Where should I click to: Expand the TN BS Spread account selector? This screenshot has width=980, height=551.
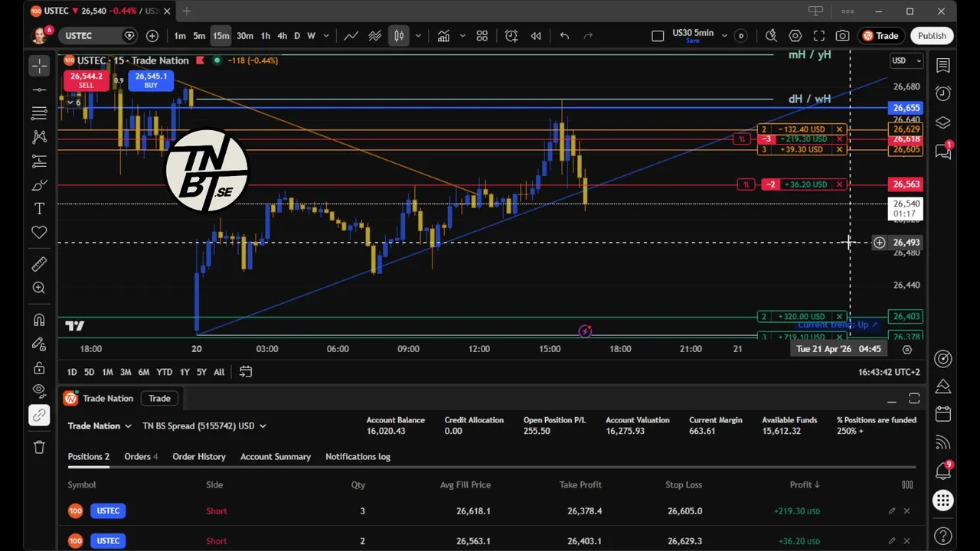[x=204, y=425]
